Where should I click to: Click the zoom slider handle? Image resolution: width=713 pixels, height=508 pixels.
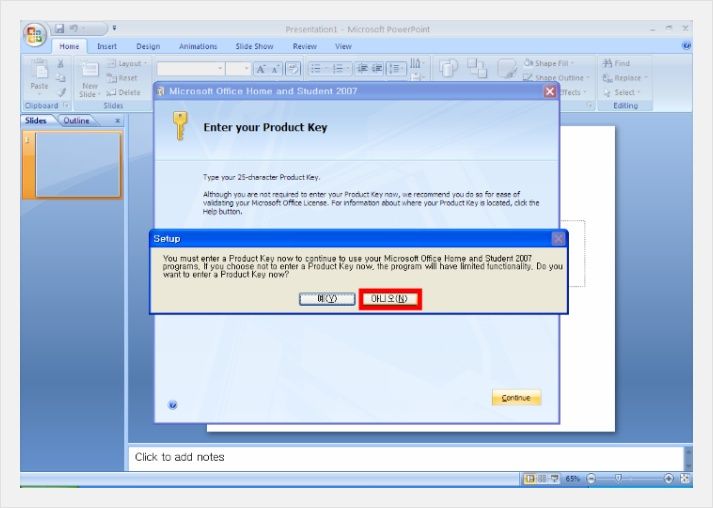point(618,478)
